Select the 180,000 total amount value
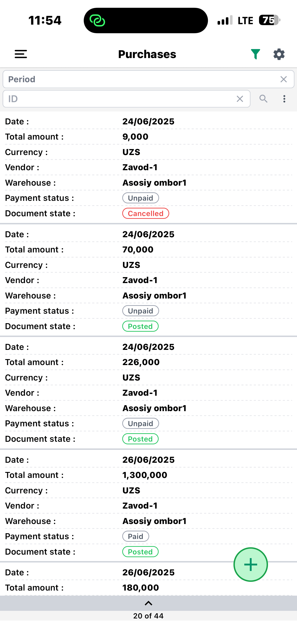This screenshot has height=644, width=297. tap(140, 588)
